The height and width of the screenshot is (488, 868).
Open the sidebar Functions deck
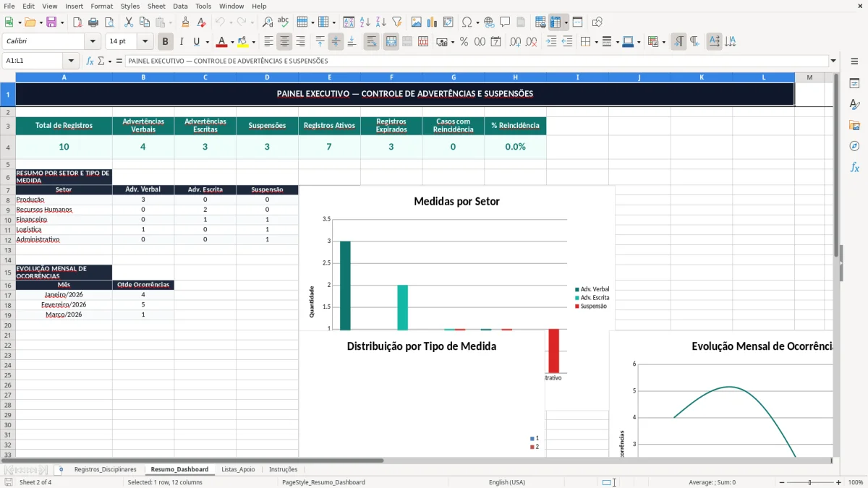[x=854, y=167]
